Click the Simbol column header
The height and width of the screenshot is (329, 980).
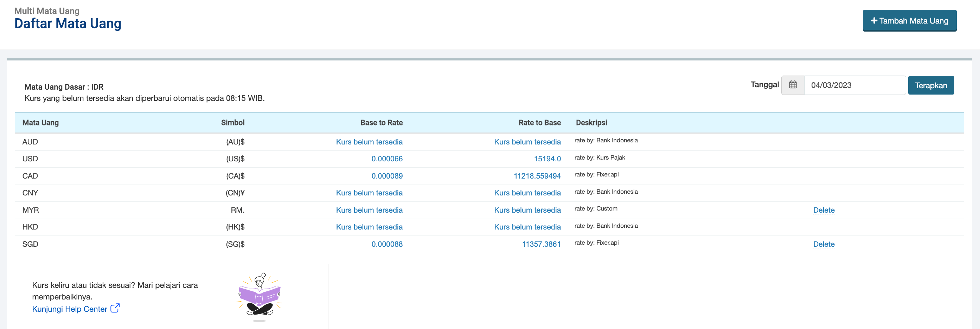[232, 122]
